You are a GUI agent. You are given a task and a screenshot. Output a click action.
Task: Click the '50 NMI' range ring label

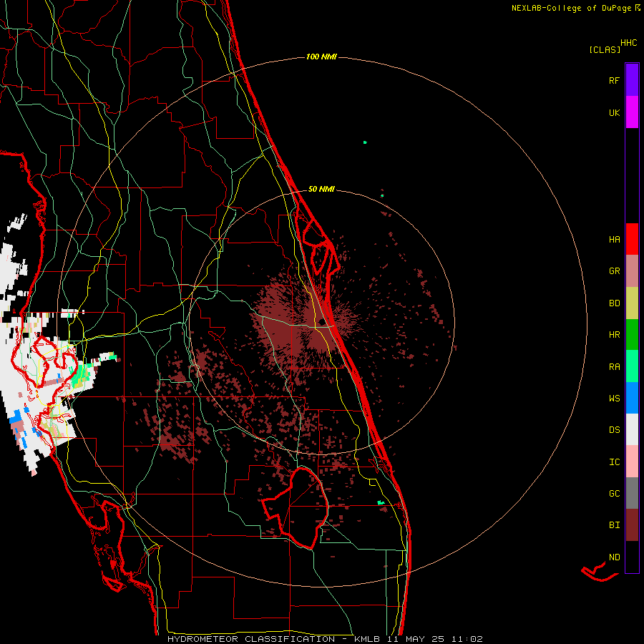click(x=321, y=189)
